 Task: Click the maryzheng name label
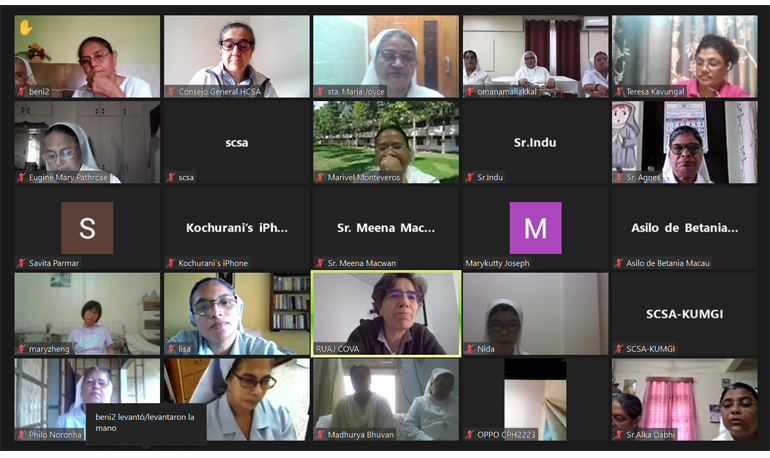pos(49,349)
